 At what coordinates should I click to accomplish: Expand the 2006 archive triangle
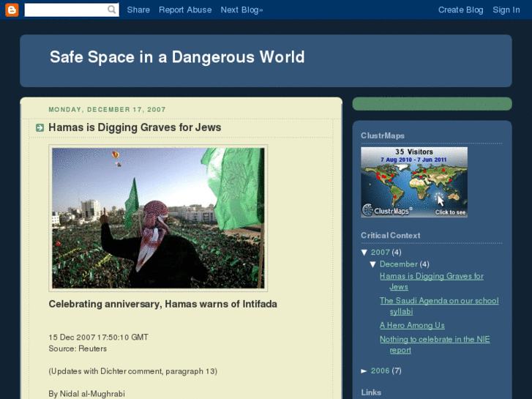[x=364, y=371]
